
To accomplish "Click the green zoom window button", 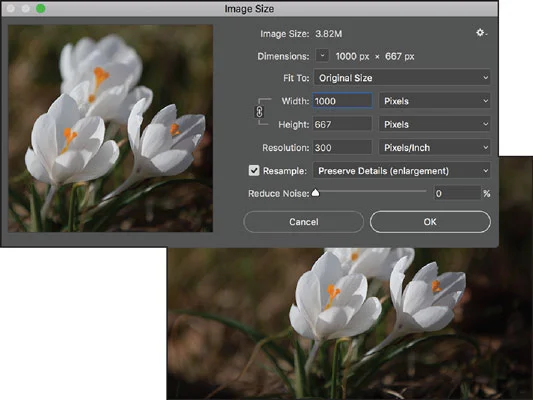I will (41, 8).
